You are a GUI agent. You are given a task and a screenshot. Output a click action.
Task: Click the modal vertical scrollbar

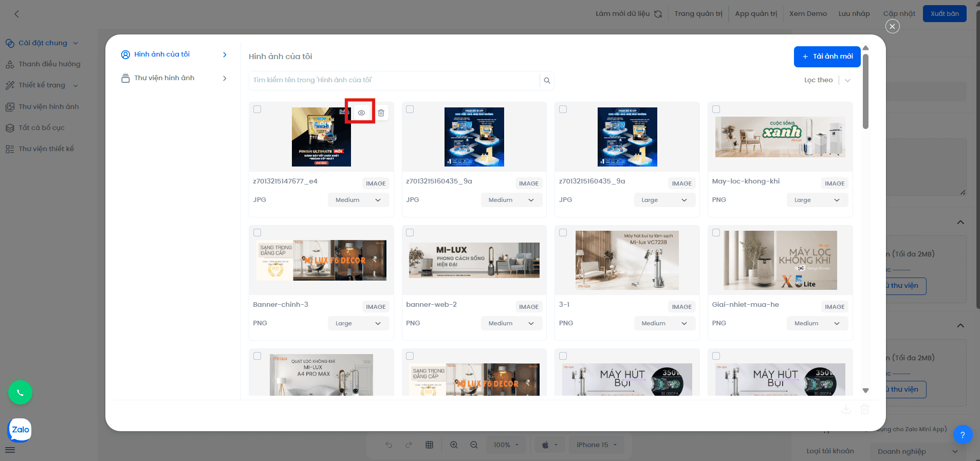(x=865, y=93)
